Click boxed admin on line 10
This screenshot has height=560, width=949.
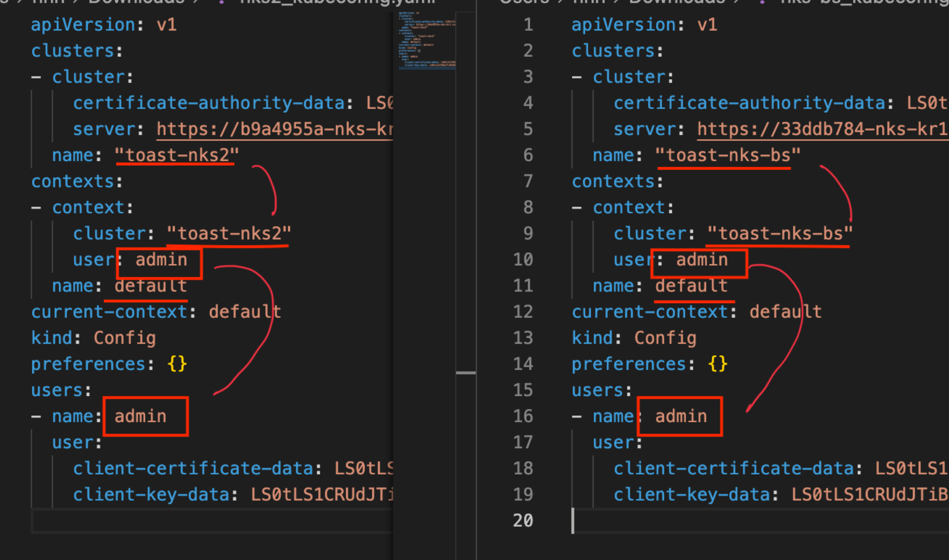tap(702, 260)
